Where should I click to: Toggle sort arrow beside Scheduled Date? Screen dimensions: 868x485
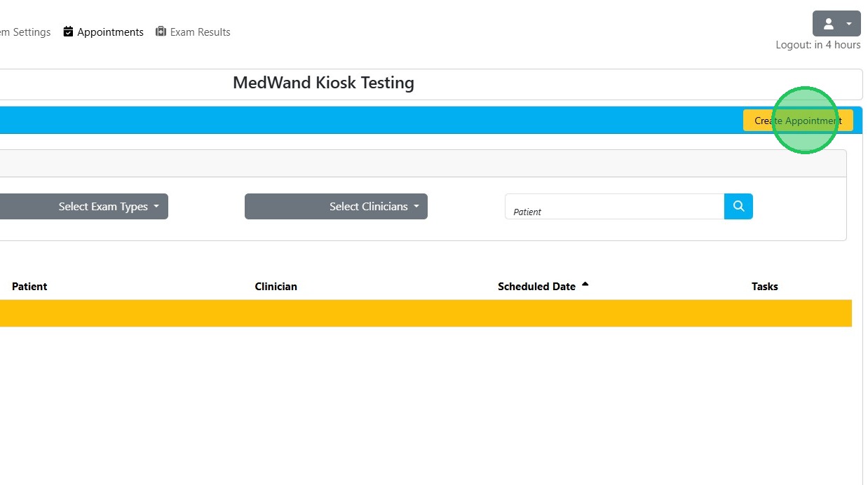pyautogui.click(x=585, y=285)
